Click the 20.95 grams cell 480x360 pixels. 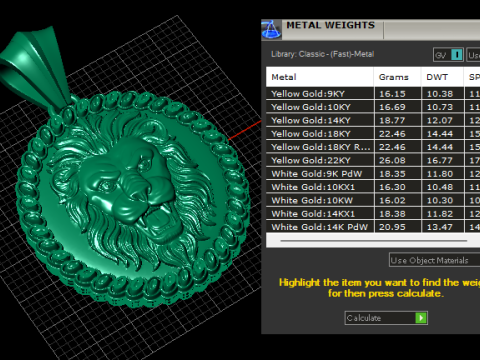(x=397, y=227)
